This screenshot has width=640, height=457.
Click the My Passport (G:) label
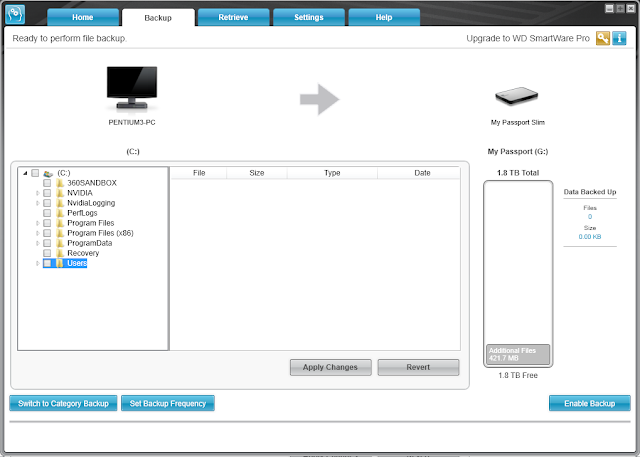pos(518,151)
